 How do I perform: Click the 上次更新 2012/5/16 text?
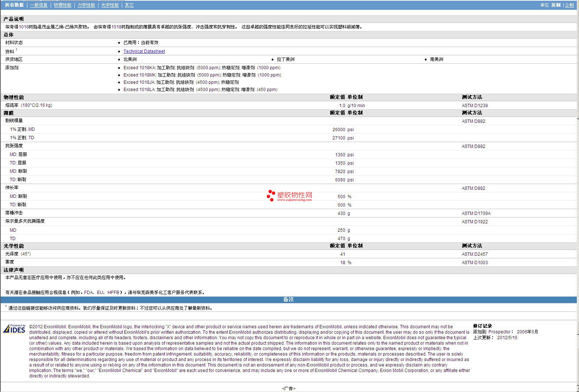[495, 338]
